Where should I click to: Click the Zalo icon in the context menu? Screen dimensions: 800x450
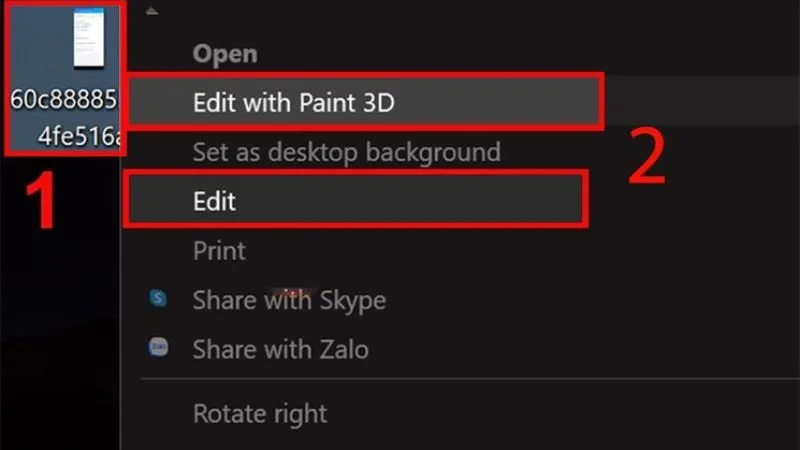[158, 347]
